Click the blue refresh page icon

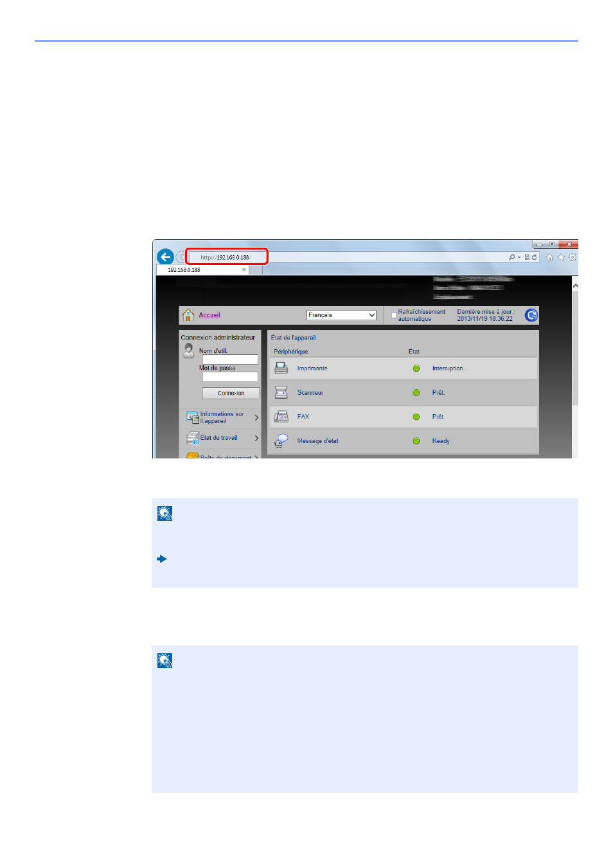[531, 315]
